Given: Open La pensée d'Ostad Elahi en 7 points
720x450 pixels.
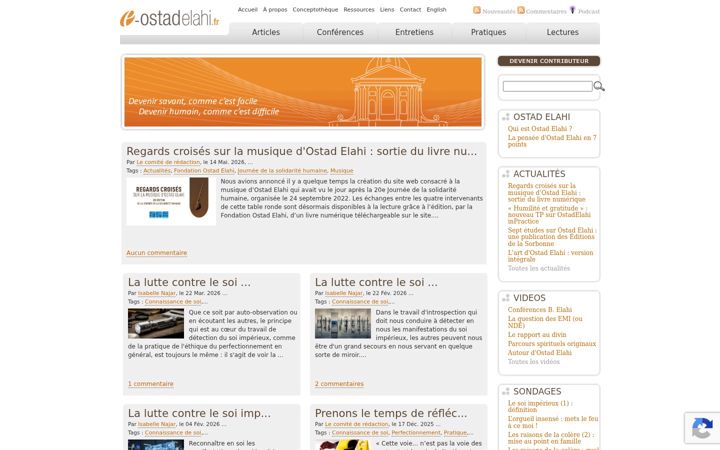Looking at the screenshot, I should point(552,141).
